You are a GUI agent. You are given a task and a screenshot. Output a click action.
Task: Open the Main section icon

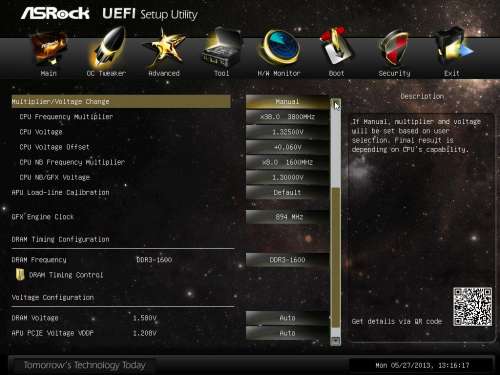[x=49, y=48]
